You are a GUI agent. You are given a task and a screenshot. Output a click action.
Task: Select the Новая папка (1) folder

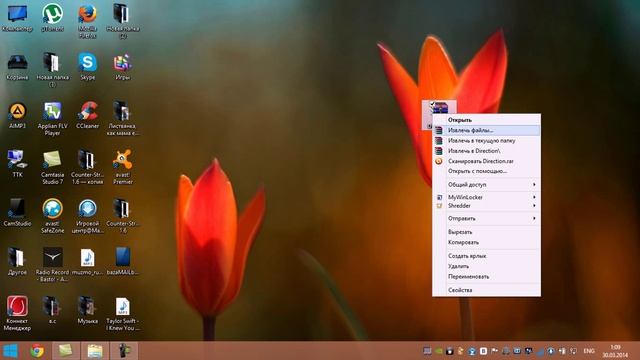tap(52, 69)
